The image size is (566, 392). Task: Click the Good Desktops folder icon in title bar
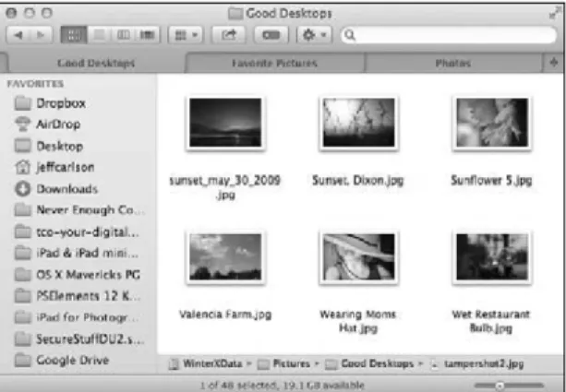(235, 14)
